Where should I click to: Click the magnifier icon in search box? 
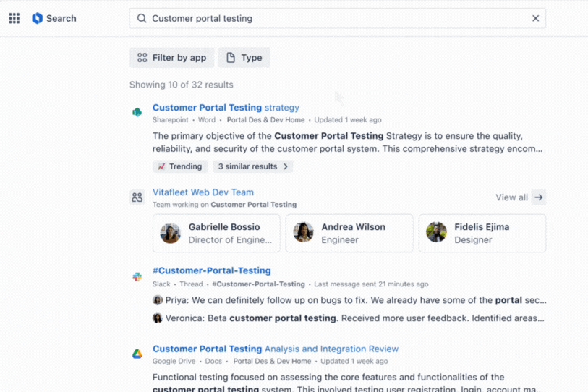pyautogui.click(x=141, y=18)
